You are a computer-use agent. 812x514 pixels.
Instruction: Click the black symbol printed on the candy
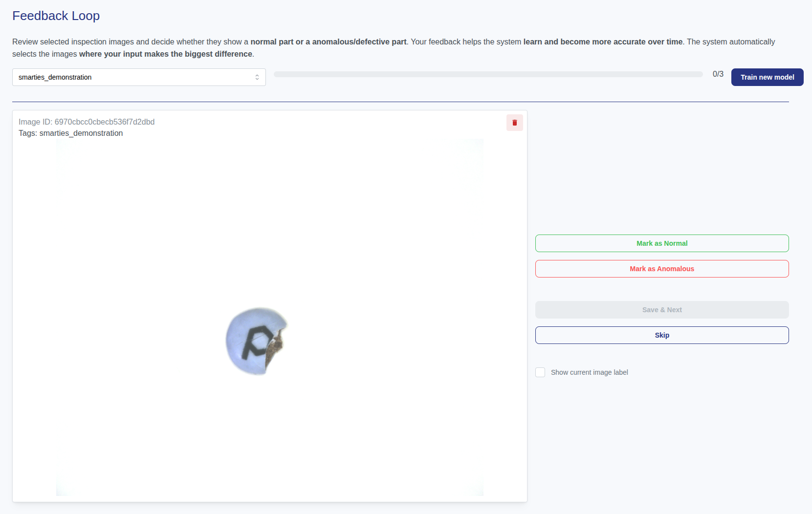tap(258, 341)
